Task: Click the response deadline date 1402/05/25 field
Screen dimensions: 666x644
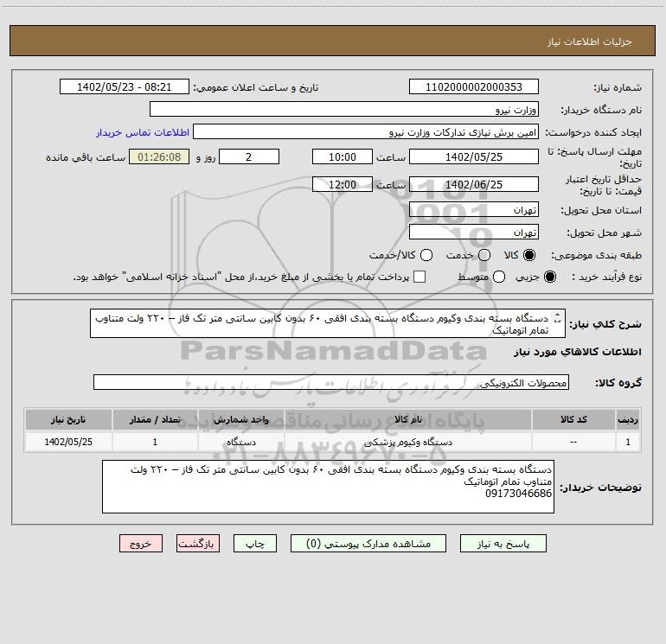Action: click(x=474, y=156)
